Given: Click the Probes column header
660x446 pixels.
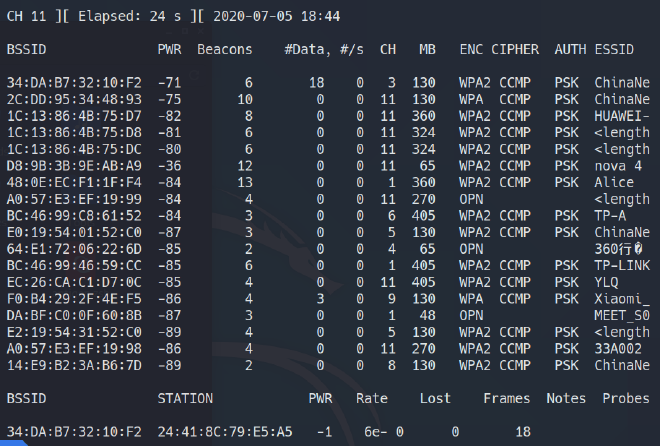Looking at the screenshot, I should point(625,398).
